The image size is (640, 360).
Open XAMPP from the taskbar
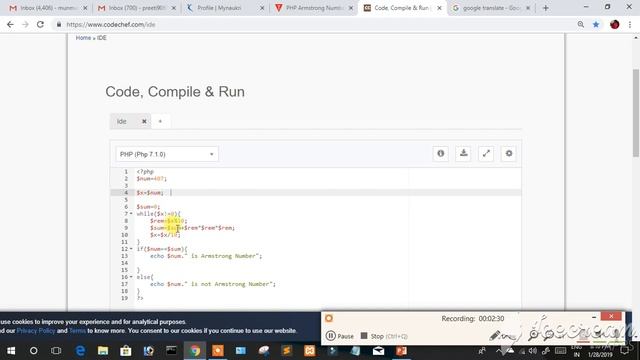(x=310, y=351)
